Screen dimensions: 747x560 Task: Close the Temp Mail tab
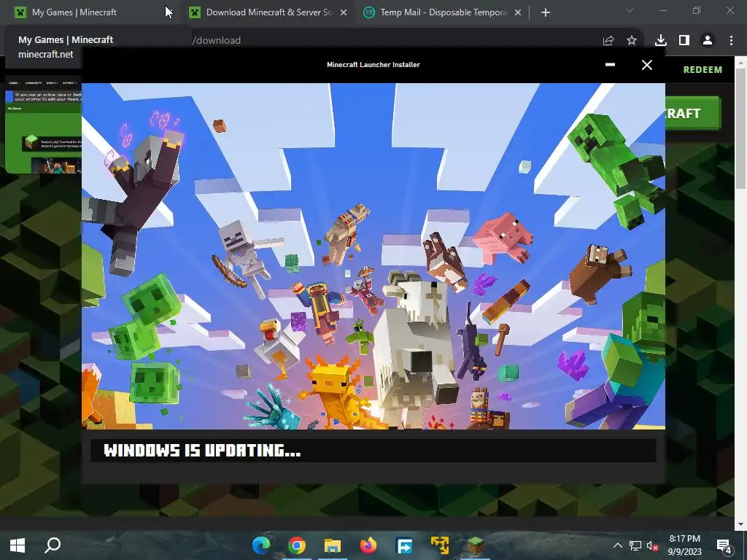click(518, 13)
